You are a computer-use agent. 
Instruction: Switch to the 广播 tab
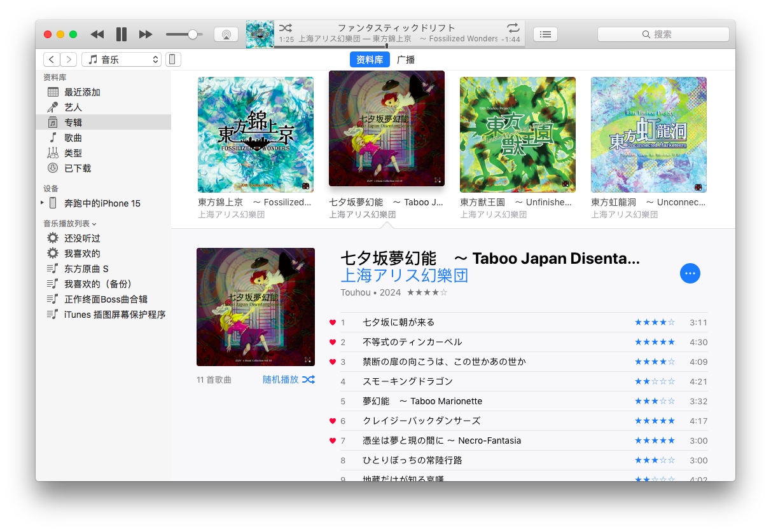tap(406, 60)
